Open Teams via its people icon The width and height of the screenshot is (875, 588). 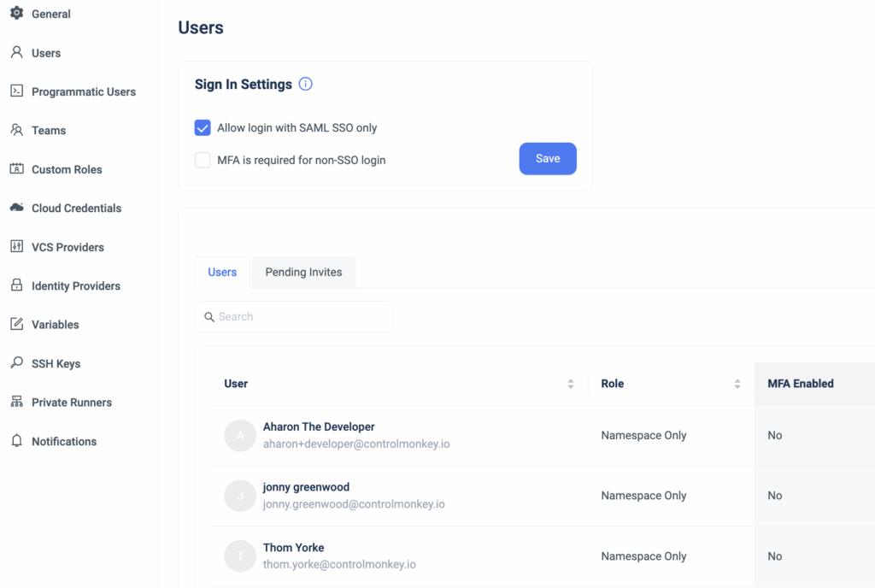pyautogui.click(x=17, y=130)
